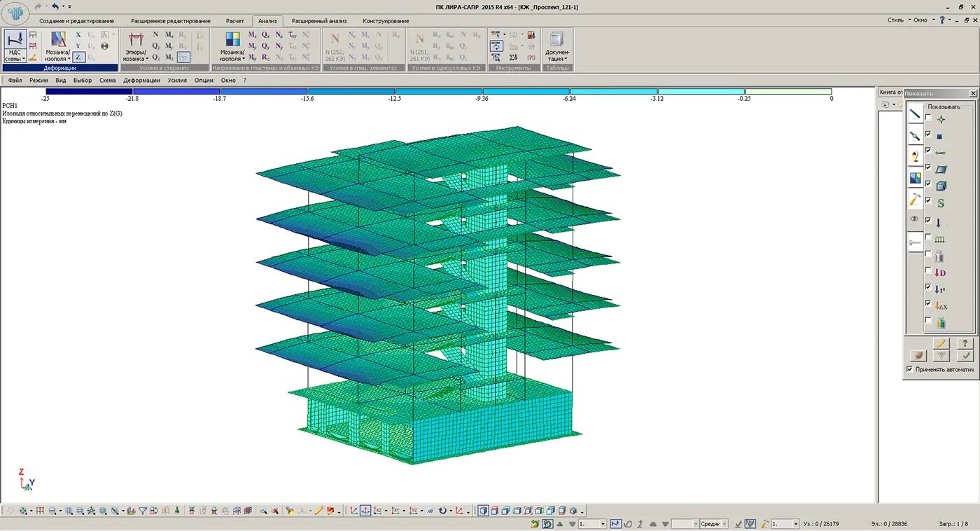Open Усилия menu
Screen dimensions: 980x531
[178, 81]
